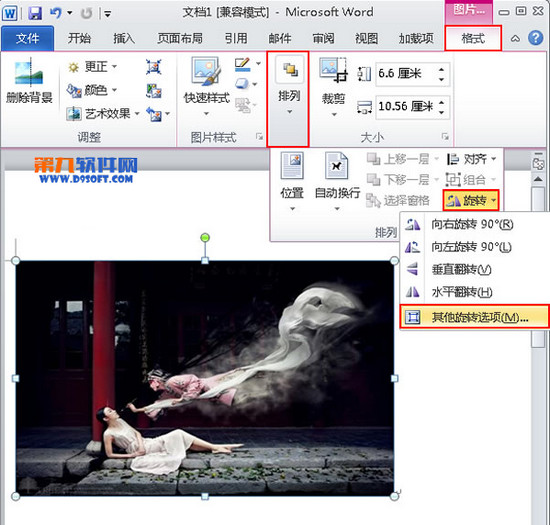Open the 快速样式 quick styles gallery
Screen dimensions: 550x525
click(207, 86)
